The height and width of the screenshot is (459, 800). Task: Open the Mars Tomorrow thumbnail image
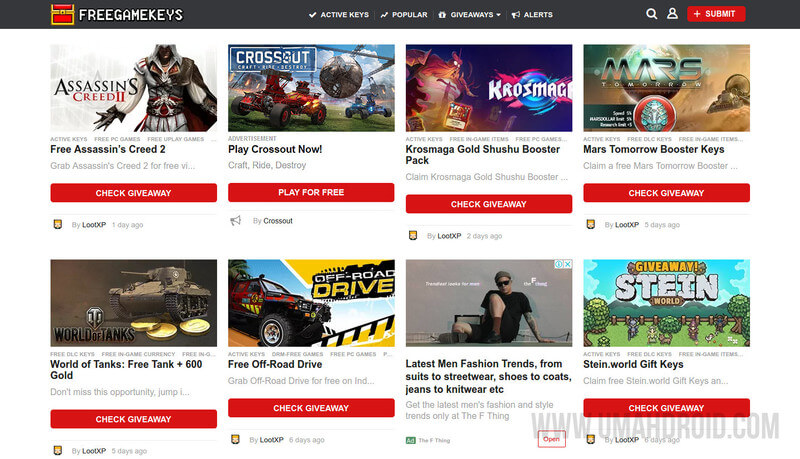666,88
